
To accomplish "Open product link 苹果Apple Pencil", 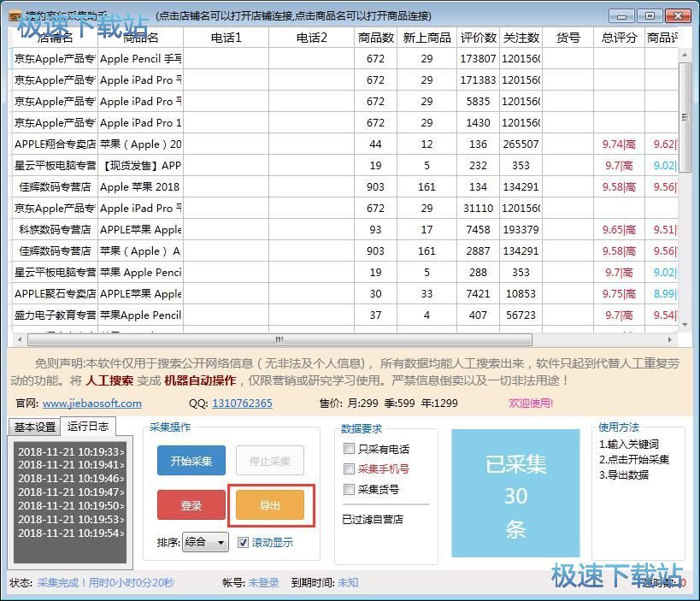I will click(x=141, y=315).
